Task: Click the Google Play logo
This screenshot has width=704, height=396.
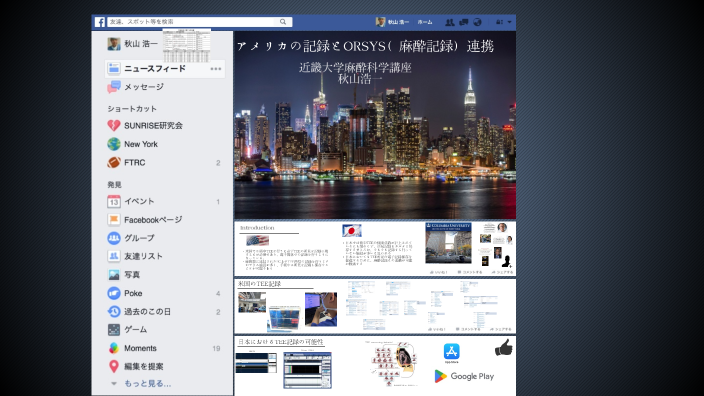Action: pyautogui.click(x=464, y=376)
